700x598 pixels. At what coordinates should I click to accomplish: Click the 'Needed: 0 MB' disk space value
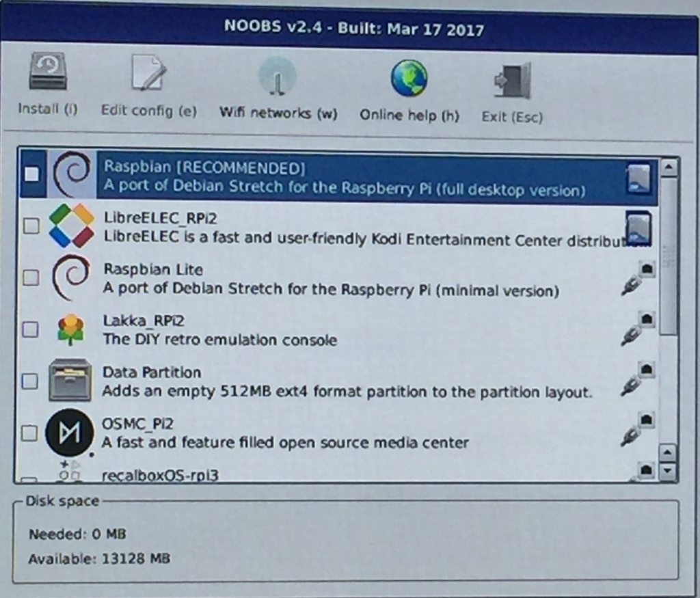click(78, 534)
